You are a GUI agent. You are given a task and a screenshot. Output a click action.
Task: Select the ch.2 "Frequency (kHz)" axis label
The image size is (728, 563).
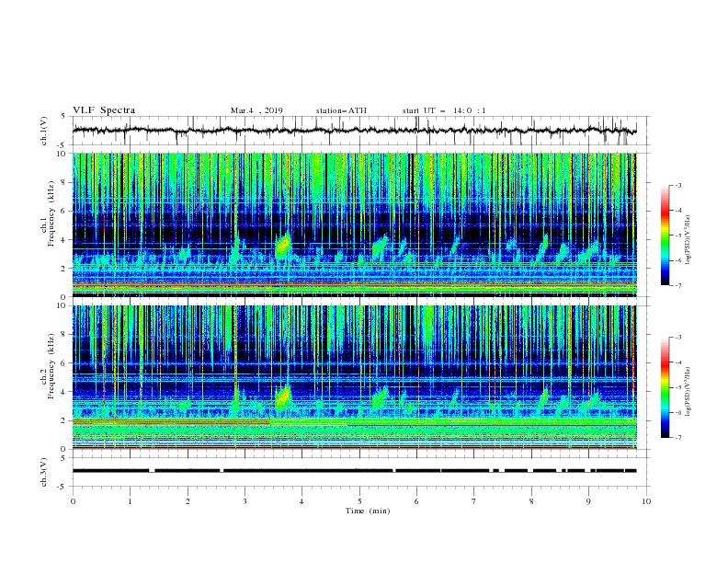point(51,366)
